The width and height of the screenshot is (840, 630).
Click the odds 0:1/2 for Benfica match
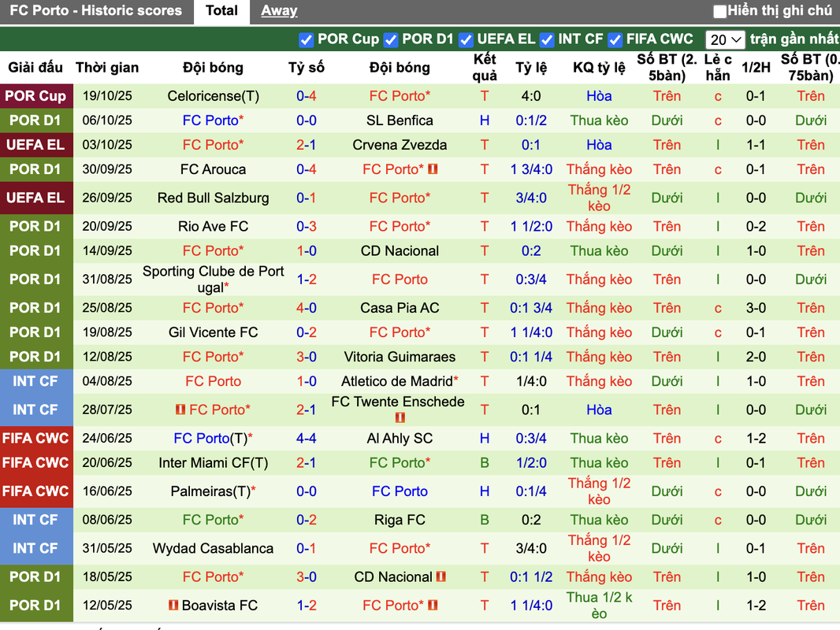(531, 120)
